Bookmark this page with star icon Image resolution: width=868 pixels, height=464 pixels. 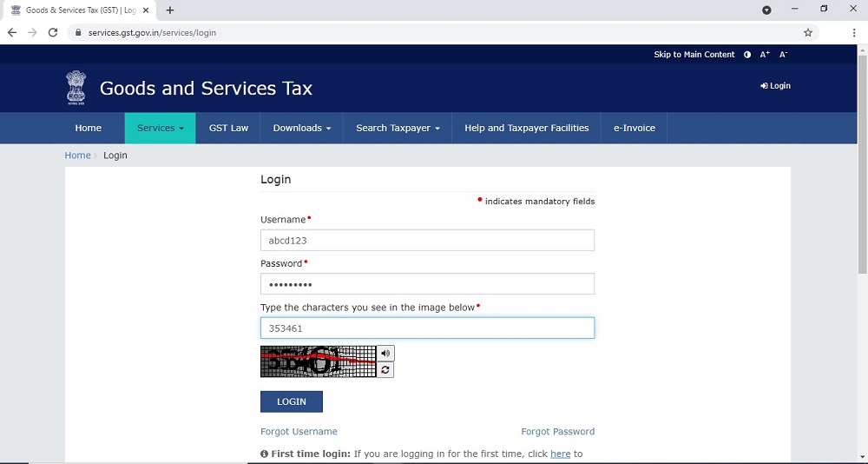click(x=807, y=33)
